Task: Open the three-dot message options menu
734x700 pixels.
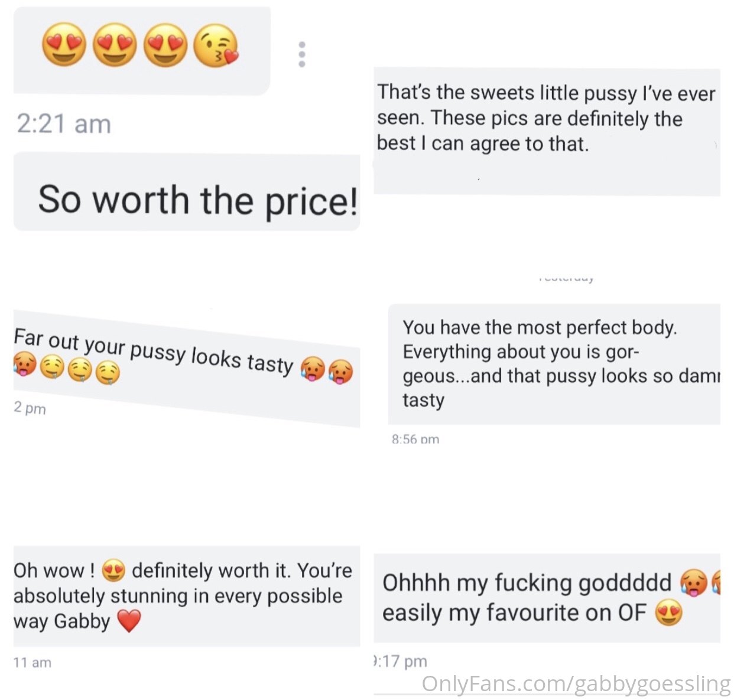Action: [x=302, y=54]
